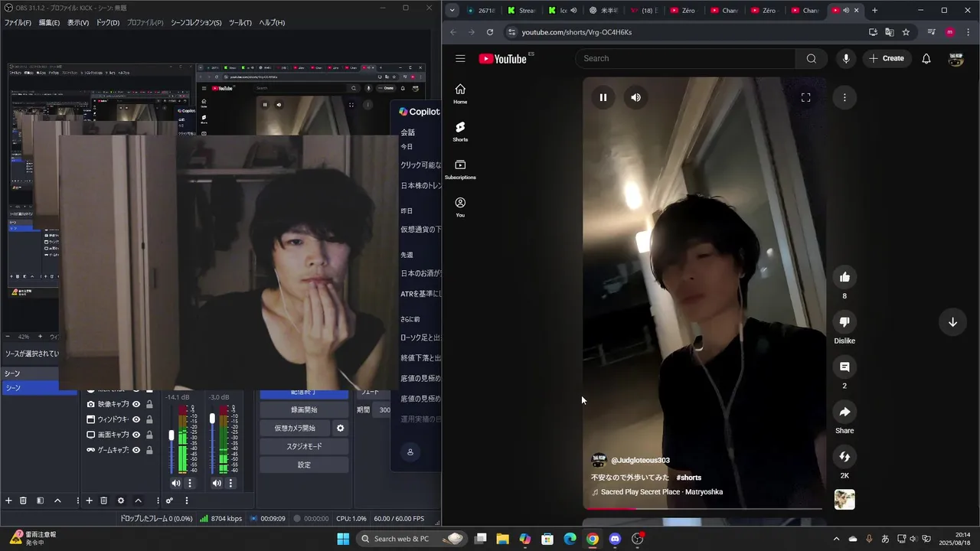The width and height of the screenshot is (980, 551).
Task: Click スタジオモード button in OBS
Action: pyautogui.click(x=304, y=446)
